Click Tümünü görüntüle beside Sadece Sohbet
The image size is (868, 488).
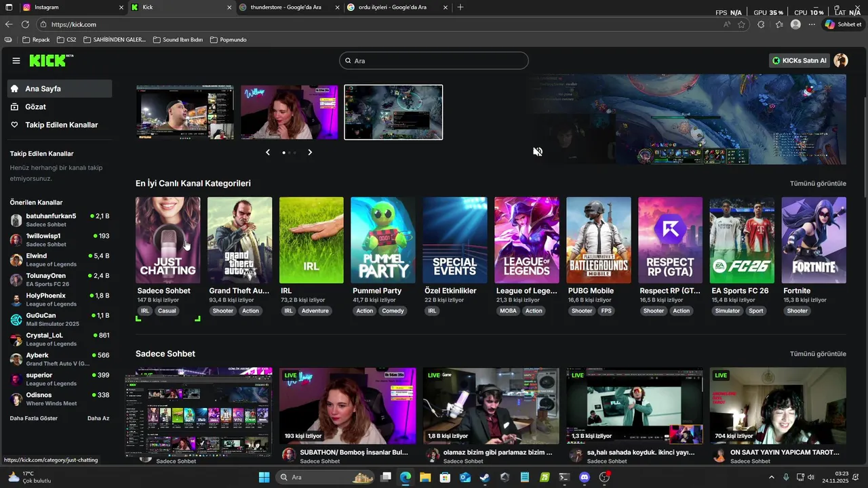coord(818,354)
